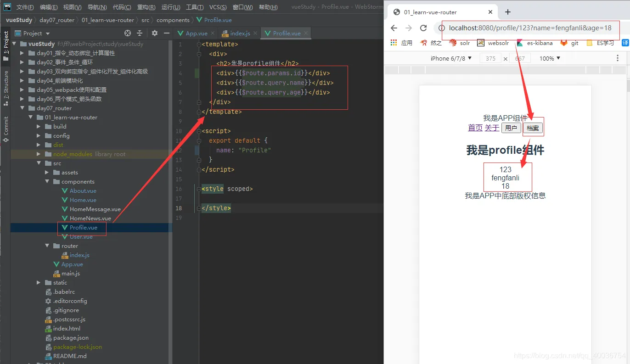The height and width of the screenshot is (364, 630).
Task: Open the 100% zoom dropdown
Action: click(550, 58)
